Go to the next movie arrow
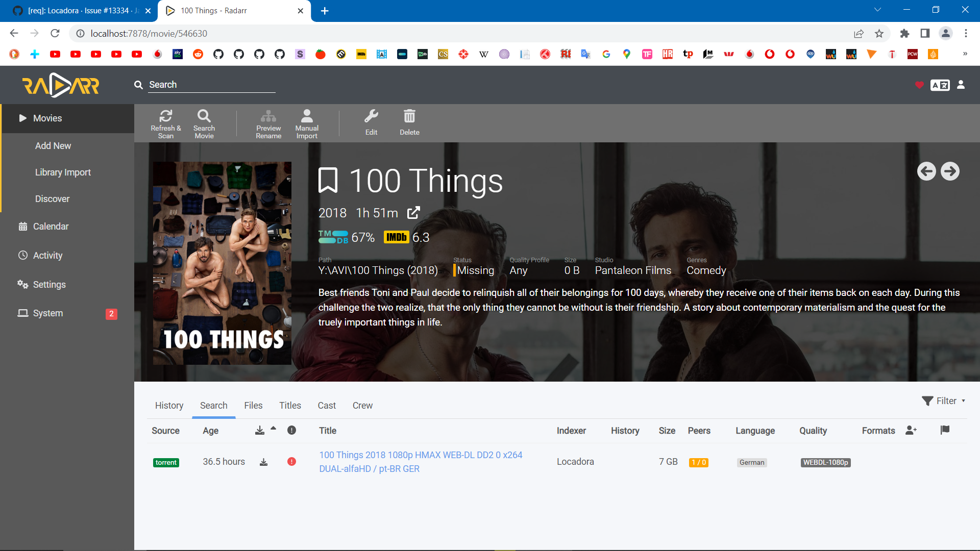The height and width of the screenshot is (551, 980). [950, 171]
